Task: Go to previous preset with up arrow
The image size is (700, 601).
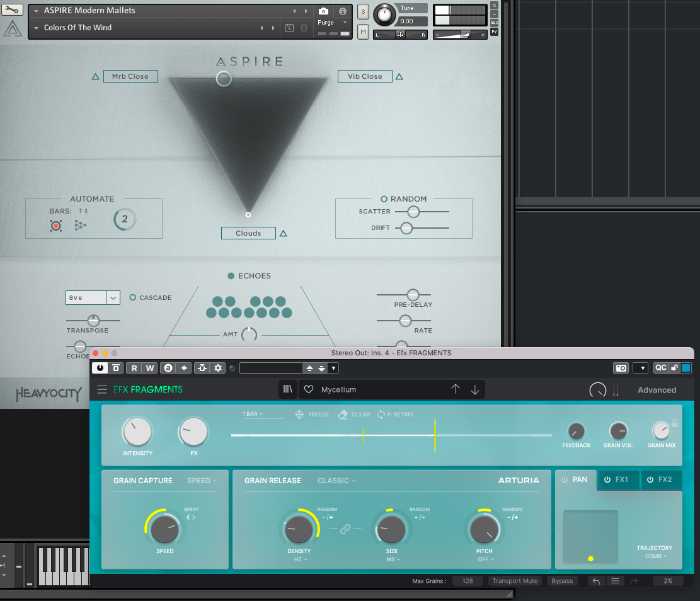Action: coord(455,389)
